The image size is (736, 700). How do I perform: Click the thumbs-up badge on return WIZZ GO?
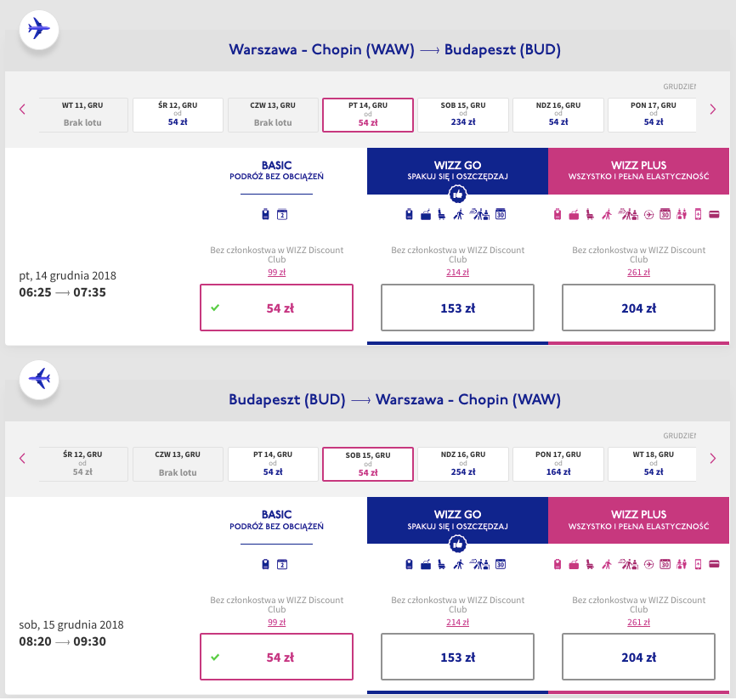click(x=457, y=543)
